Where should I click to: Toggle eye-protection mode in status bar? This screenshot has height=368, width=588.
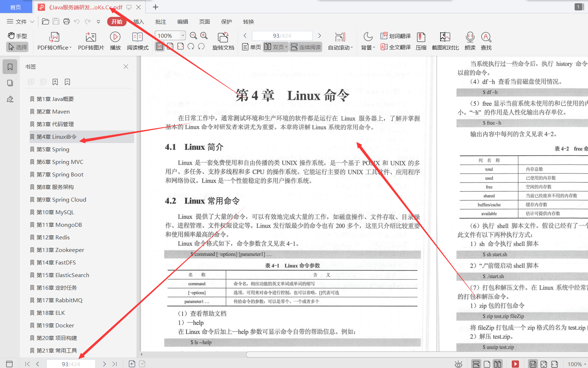(x=458, y=364)
